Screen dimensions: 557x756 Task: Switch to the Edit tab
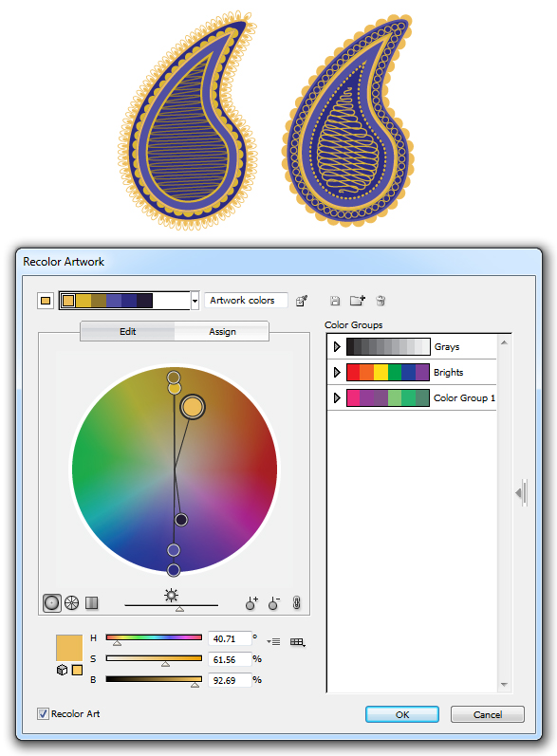[128, 332]
